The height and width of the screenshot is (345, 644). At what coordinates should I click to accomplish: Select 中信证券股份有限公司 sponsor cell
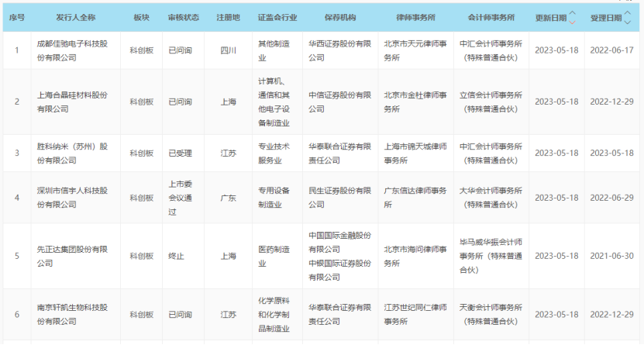coord(340,102)
